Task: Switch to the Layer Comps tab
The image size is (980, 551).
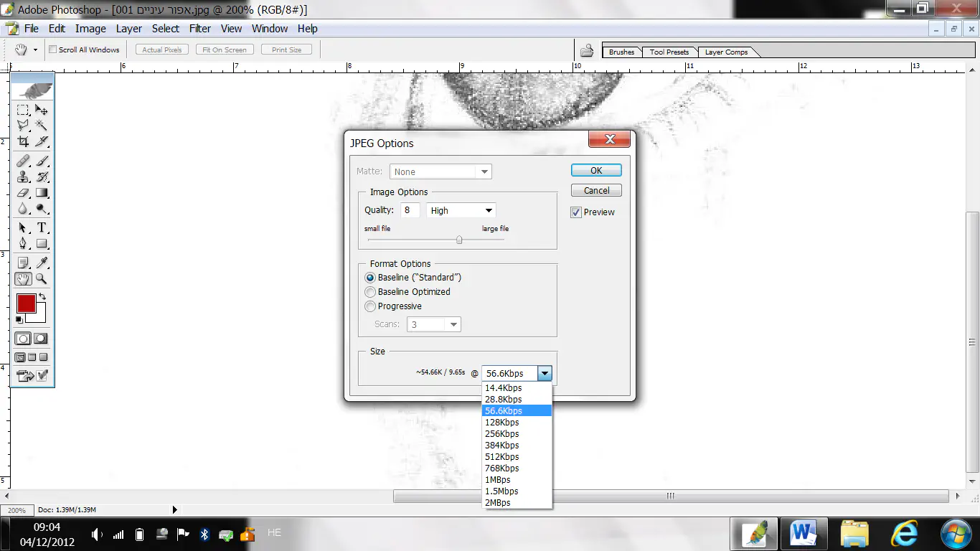Action: click(x=726, y=52)
